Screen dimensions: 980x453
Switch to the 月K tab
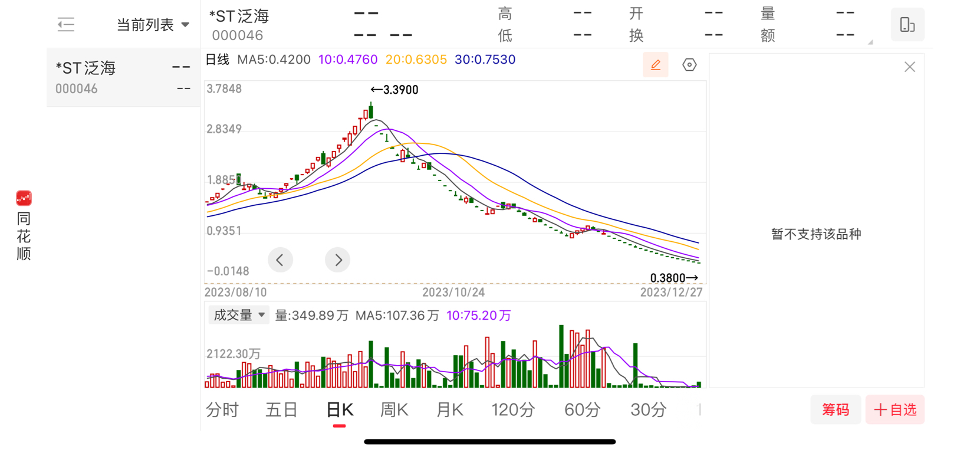tap(449, 409)
